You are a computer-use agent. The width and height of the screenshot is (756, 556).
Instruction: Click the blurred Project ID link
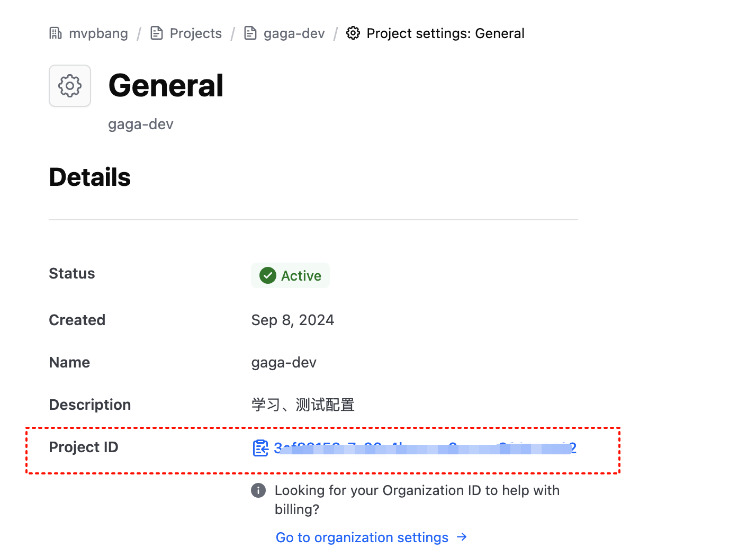click(x=425, y=449)
